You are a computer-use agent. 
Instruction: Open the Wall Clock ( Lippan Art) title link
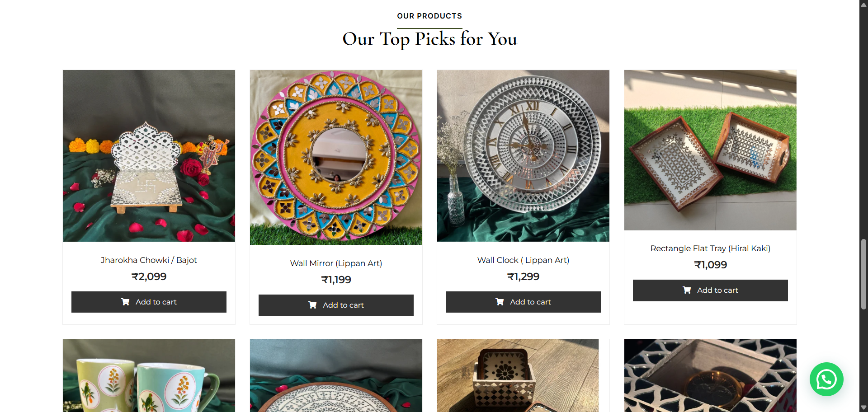point(523,260)
